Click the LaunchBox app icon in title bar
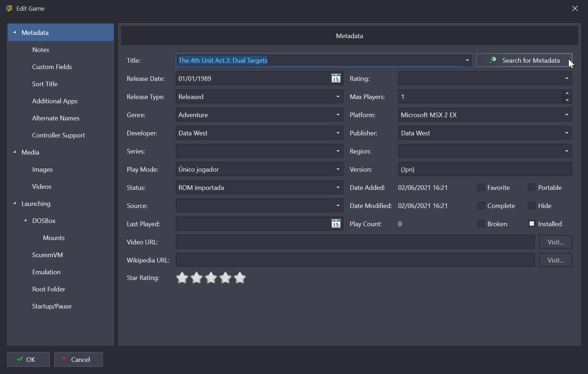The image size is (588, 374). (9, 8)
